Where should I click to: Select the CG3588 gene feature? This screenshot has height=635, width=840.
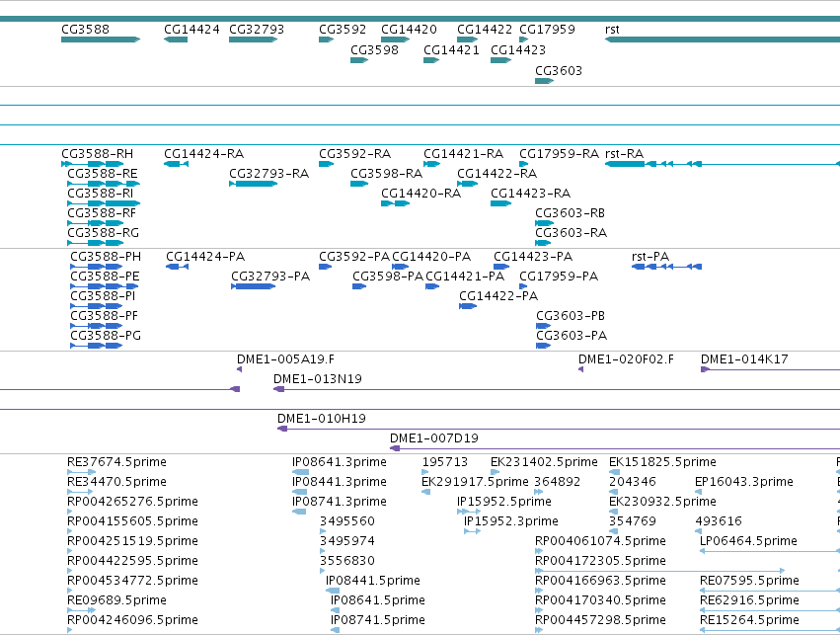[101, 40]
